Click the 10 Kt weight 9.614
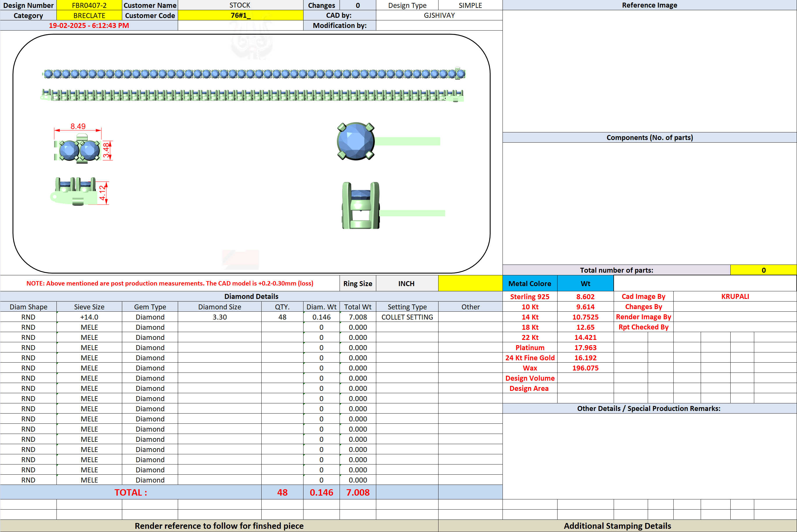 (x=585, y=307)
